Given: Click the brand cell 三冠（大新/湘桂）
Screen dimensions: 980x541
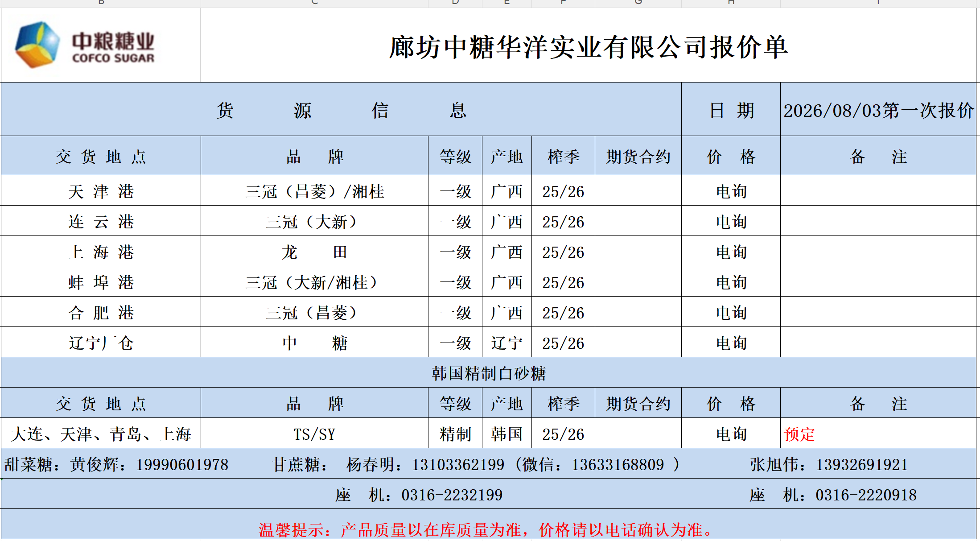Looking at the screenshot, I should (x=315, y=282).
